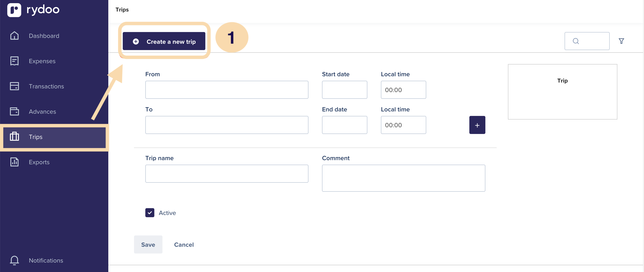Click the Advances wallet icon
The image size is (644, 272).
pyautogui.click(x=14, y=111)
